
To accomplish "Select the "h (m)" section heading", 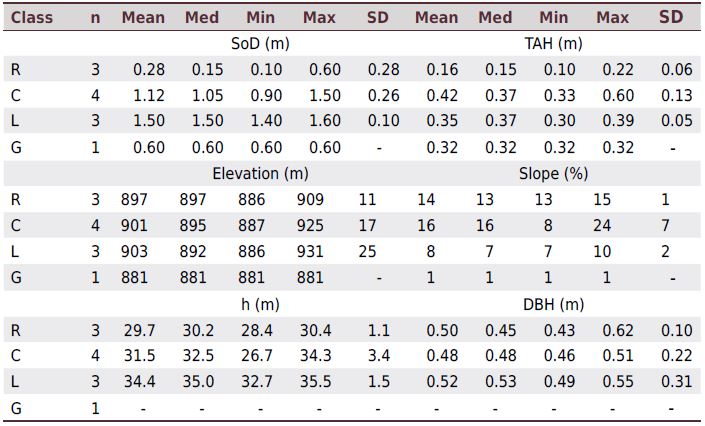I will pos(260,303).
